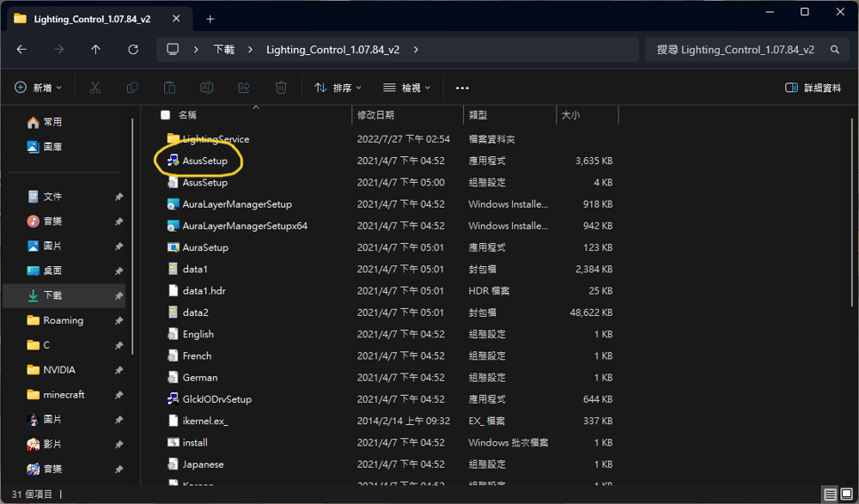This screenshot has width=859, height=504.
Task: Select the ikernel.ex_ file icon
Action: point(174,421)
